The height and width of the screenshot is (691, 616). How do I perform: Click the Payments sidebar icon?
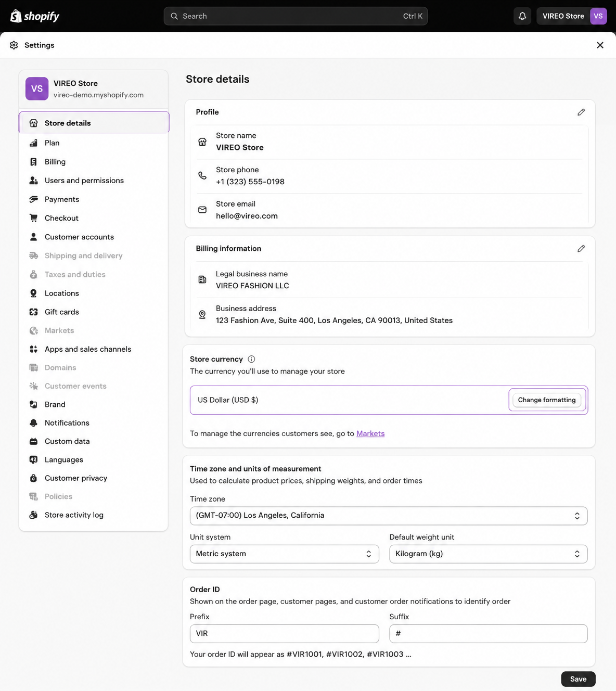(33, 199)
